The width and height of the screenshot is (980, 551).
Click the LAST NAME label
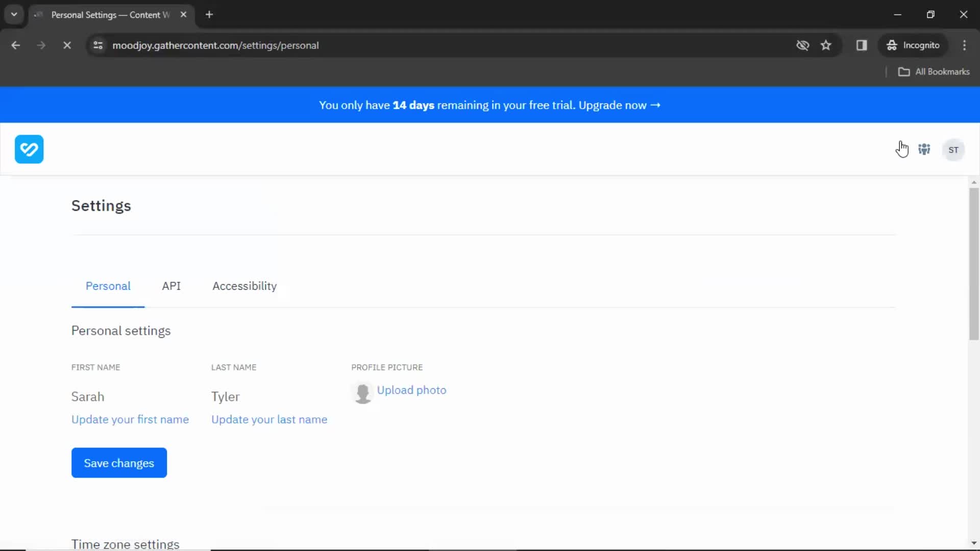click(x=234, y=367)
